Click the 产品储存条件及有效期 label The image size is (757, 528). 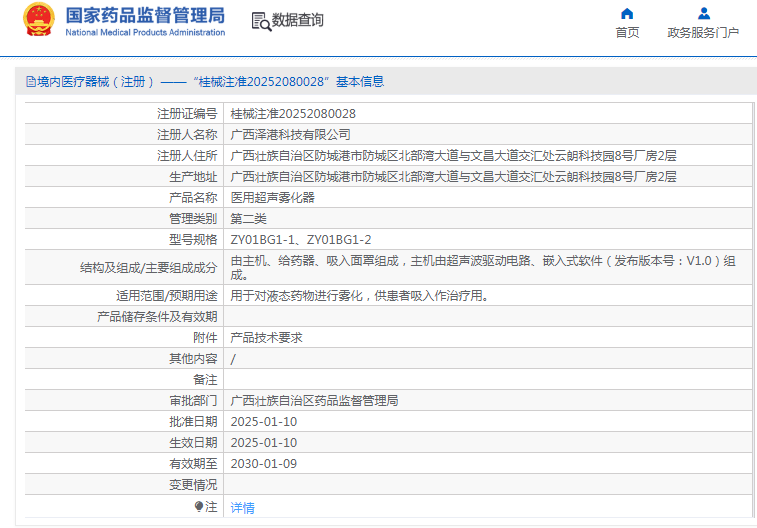(x=157, y=317)
